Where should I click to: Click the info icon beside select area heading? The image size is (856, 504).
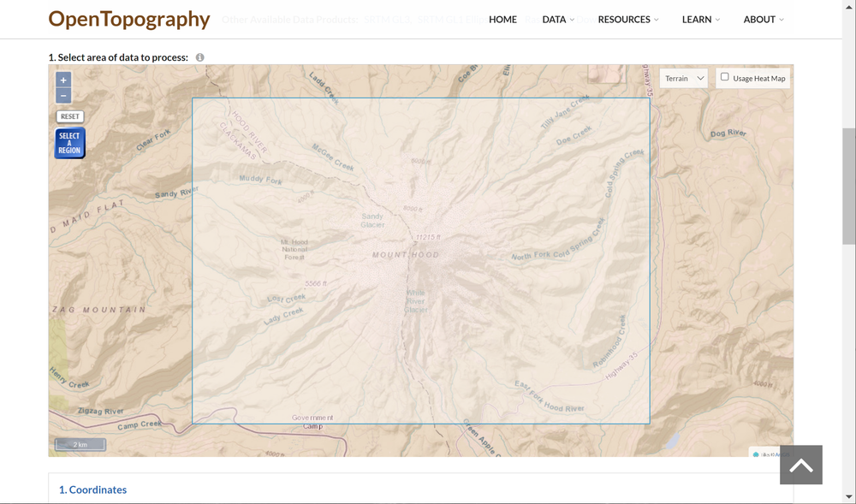click(x=199, y=57)
